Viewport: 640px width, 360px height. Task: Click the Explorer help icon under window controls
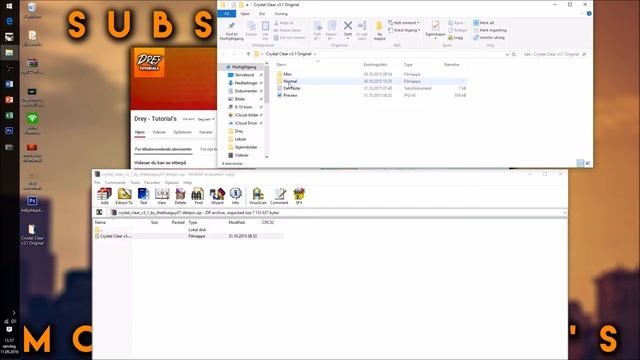pos(589,13)
